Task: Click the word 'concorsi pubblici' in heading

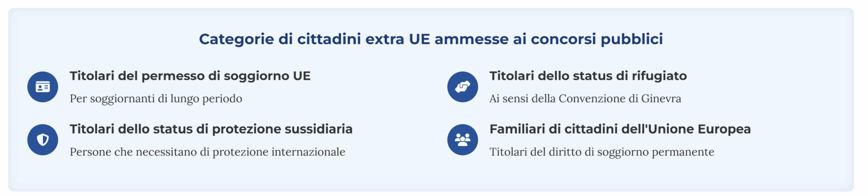Action: (x=597, y=39)
